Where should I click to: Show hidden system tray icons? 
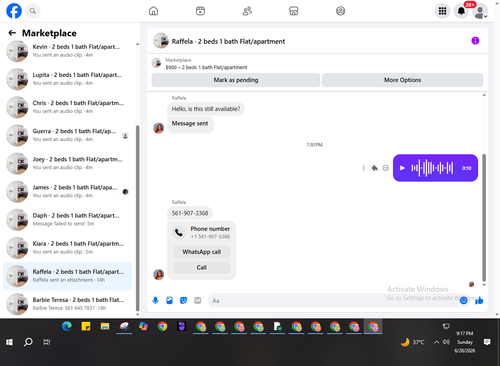point(436,342)
